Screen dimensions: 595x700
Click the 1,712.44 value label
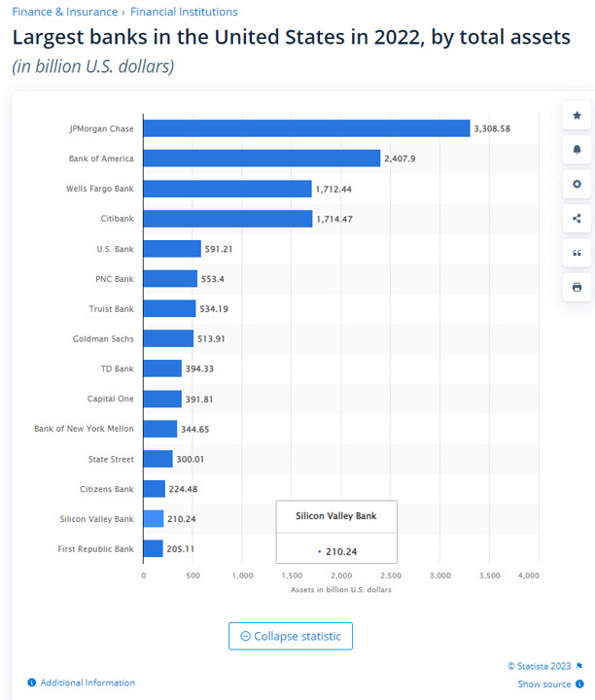click(x=333, y=189)
